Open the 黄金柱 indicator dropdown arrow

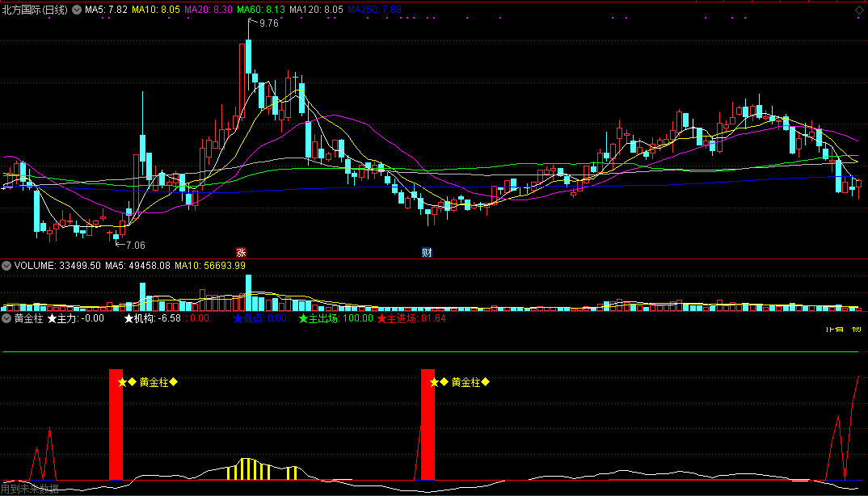tap(6, 318)
